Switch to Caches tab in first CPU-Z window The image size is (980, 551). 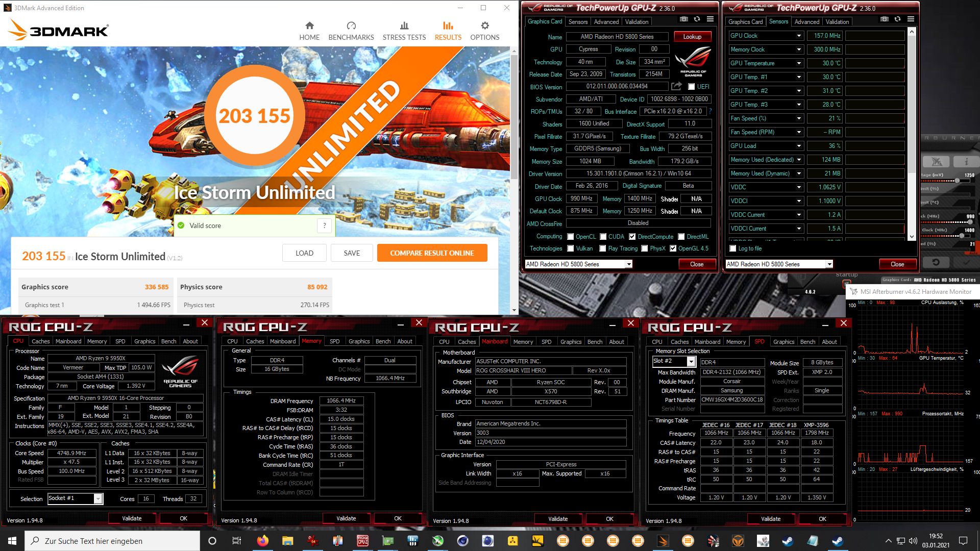tap(40, 341)
